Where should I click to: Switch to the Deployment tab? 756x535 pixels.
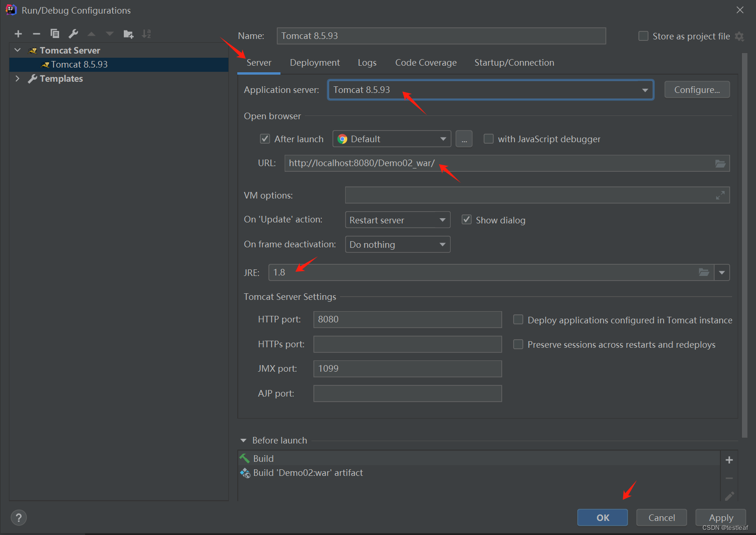pyautogui.click(x=315, y=62)
